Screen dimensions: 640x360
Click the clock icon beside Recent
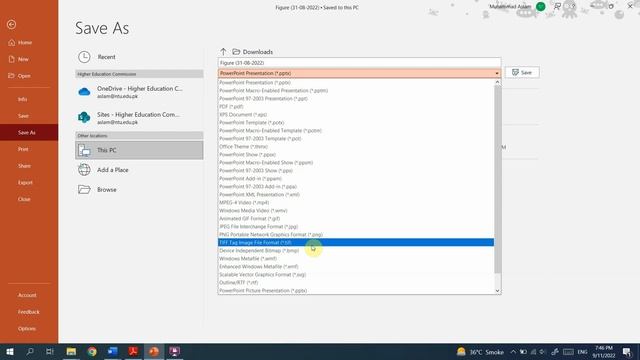[84, 57]
